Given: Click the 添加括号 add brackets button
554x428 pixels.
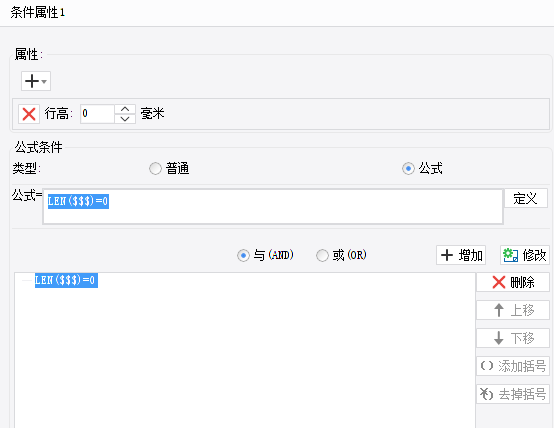Looking at the screenshot, I should click(x=513, y=366).
